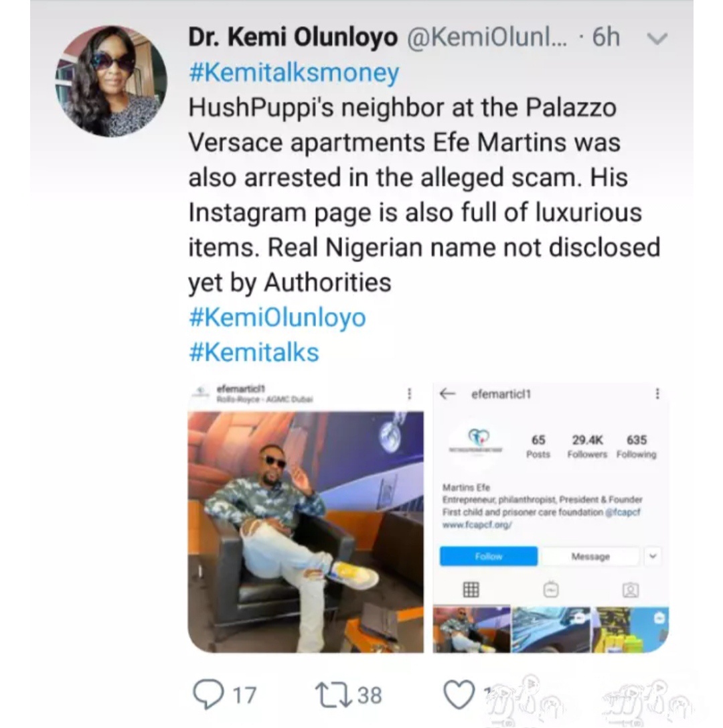This screenshot has width=723, height=728.
Task: Tap the back arrow beside efemarticl1
Action: 447,394
